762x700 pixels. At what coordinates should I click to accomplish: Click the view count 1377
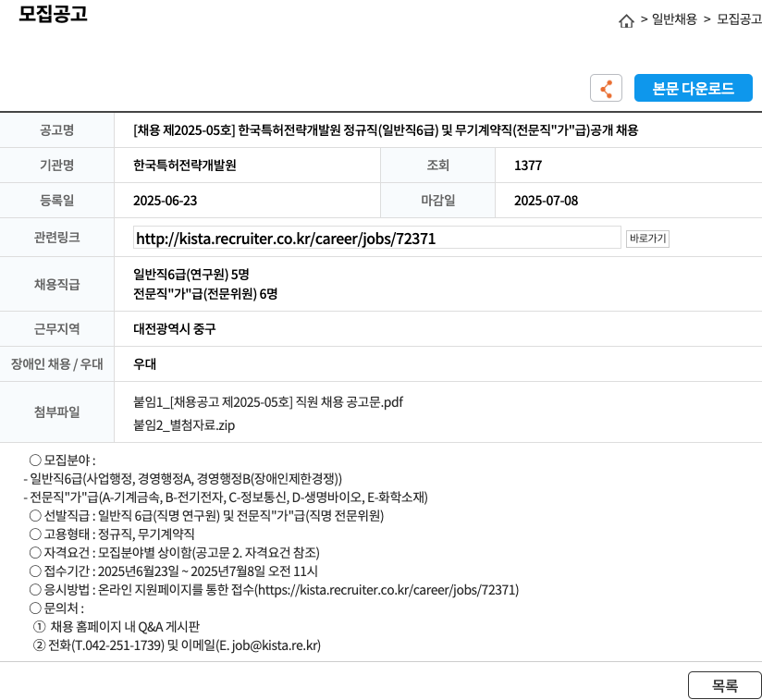(528, 166)
